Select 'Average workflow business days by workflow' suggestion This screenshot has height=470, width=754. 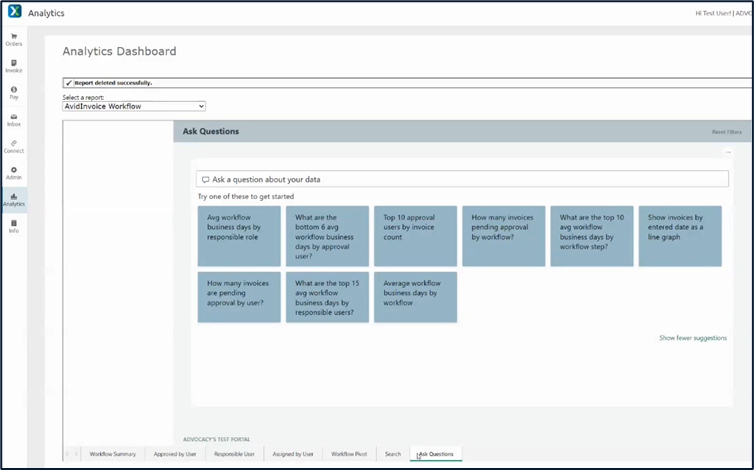click(x=415, y=297)
